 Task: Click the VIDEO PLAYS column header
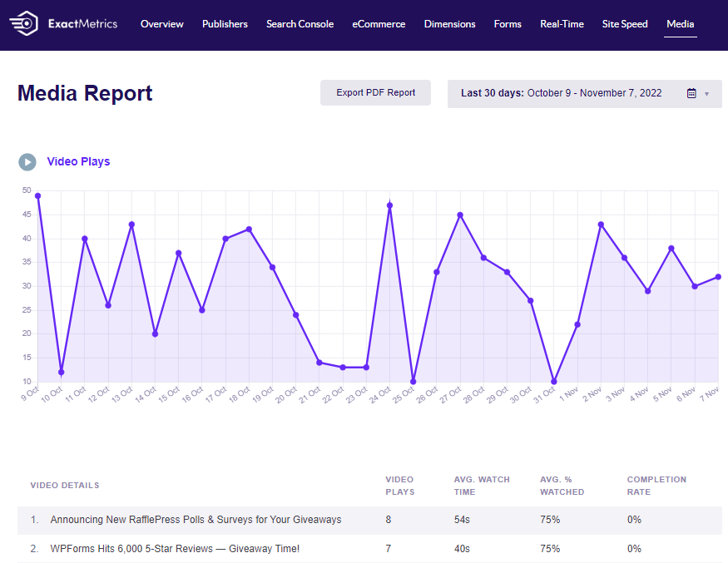399,486
